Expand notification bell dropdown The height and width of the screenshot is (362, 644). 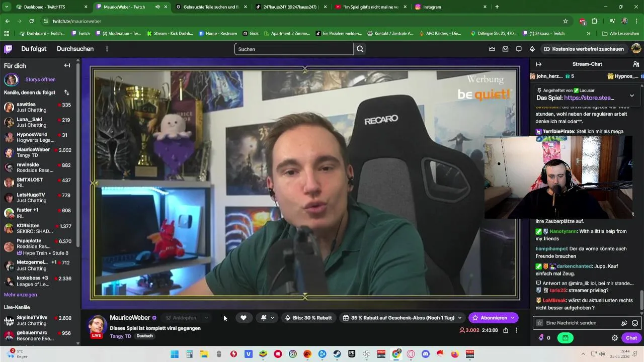click(x=272, y=318)
